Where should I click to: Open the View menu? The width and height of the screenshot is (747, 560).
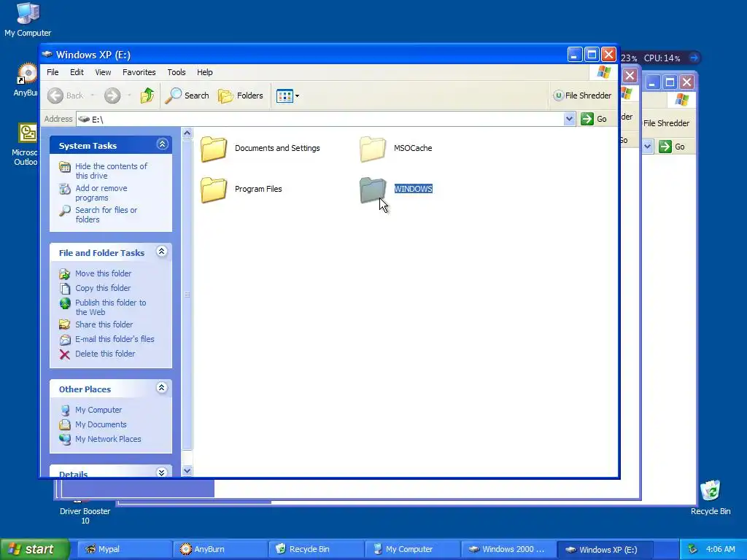click(103, 72)
